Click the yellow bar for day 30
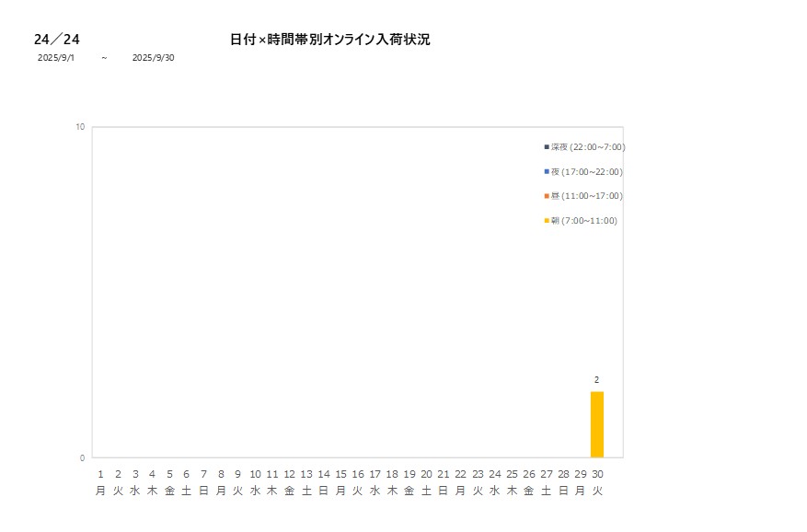Viewport: 807px width, 532px height. pos(596,424)
